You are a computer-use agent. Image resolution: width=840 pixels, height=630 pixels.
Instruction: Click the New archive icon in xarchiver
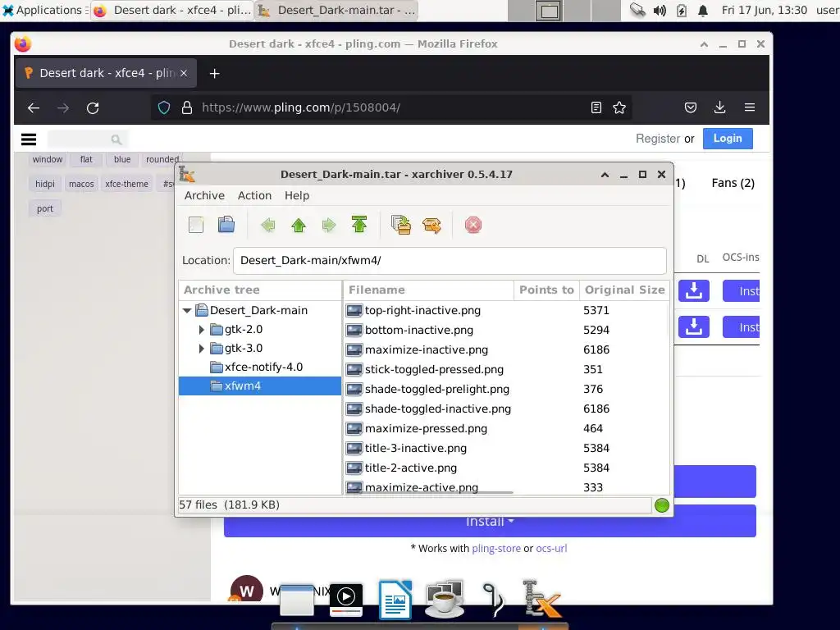(x=196, y=225)
